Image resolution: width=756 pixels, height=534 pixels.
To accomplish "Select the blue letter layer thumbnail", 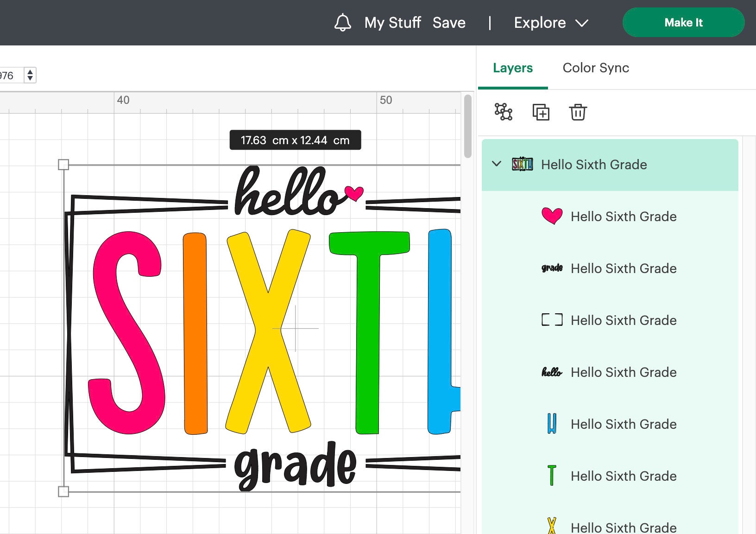I will 552,424.
